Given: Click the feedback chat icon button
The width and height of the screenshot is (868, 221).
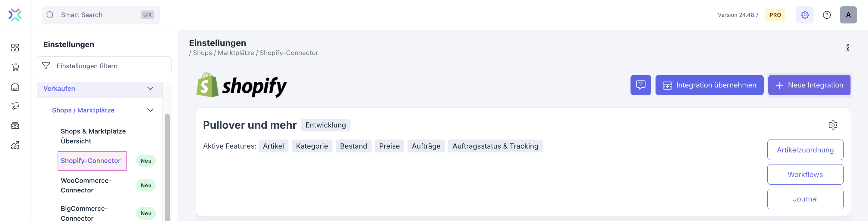Looking at the screenshot, I should tap(640, 85).
